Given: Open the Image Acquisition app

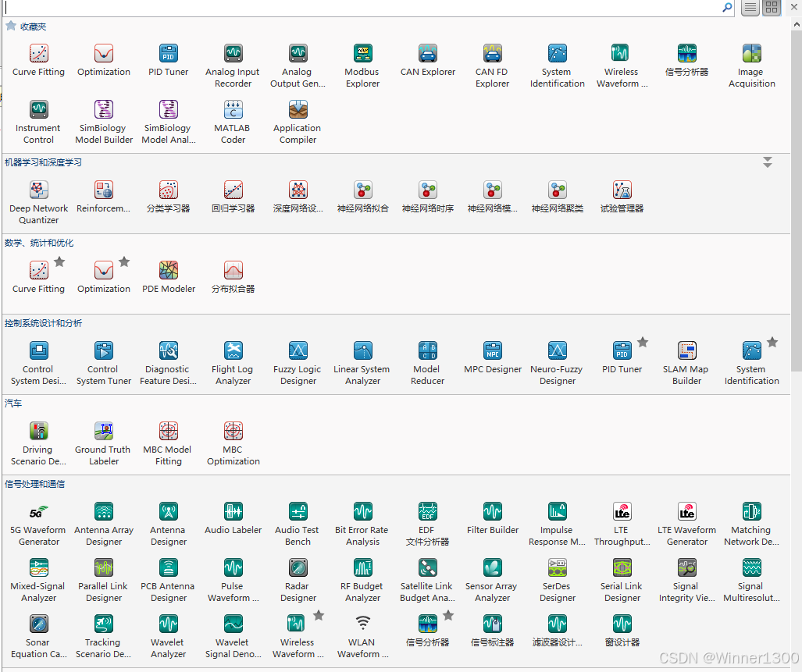Looking at the screenshot, I should pyautogui.click(x=751, y=66).
